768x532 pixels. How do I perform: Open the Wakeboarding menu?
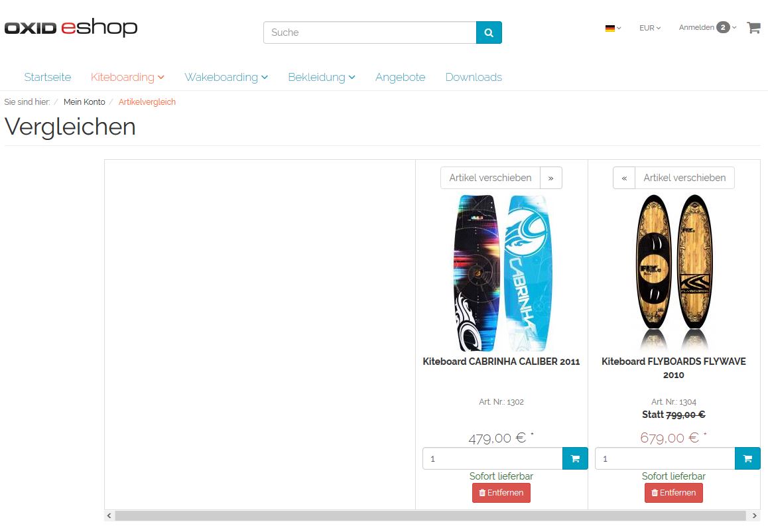point(225,78)
